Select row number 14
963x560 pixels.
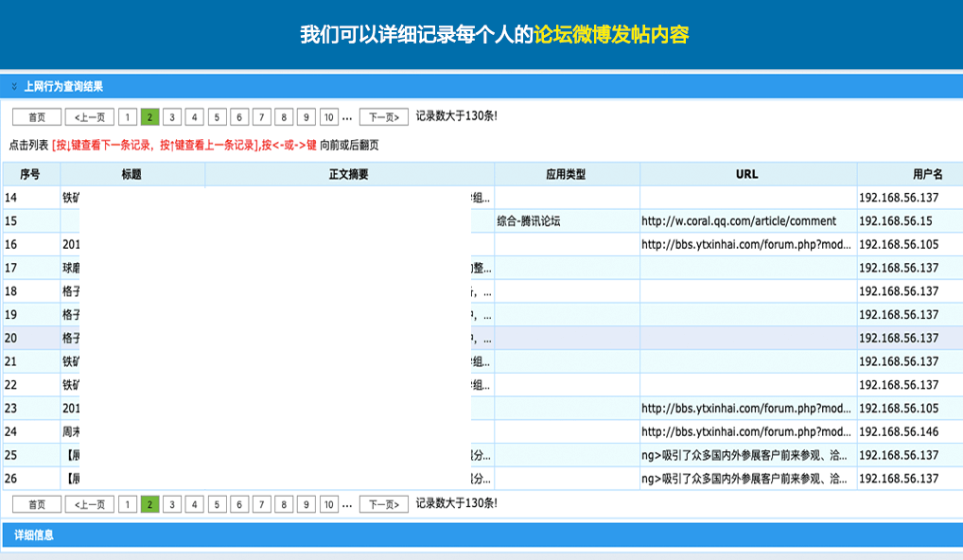click(11, 198)
